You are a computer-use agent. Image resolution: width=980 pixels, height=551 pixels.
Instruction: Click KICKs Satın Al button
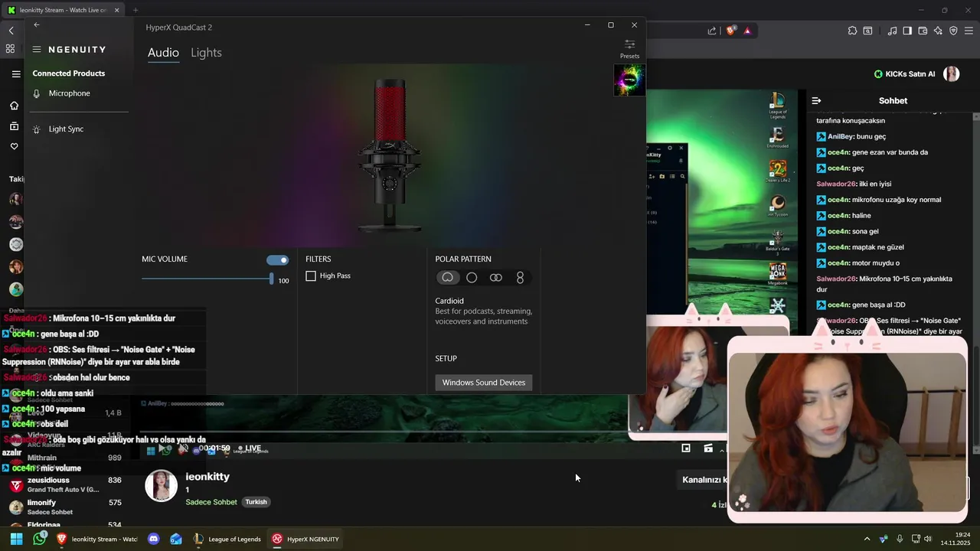(x=905, y=74)
